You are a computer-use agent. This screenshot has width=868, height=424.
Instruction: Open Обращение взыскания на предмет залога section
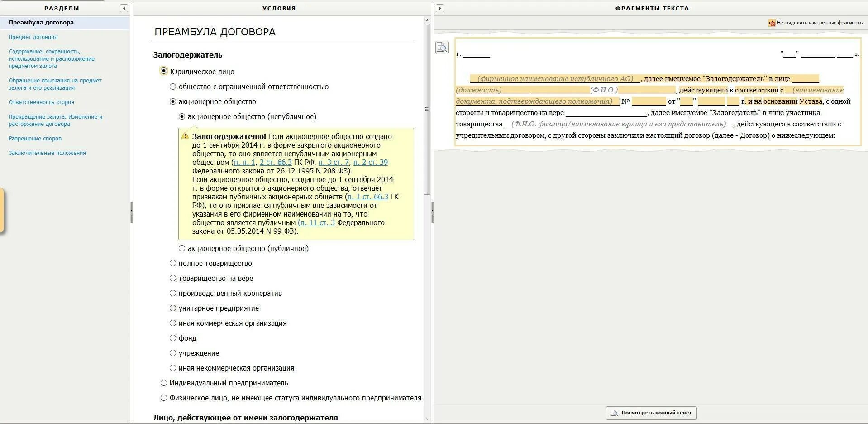point(55,84)
